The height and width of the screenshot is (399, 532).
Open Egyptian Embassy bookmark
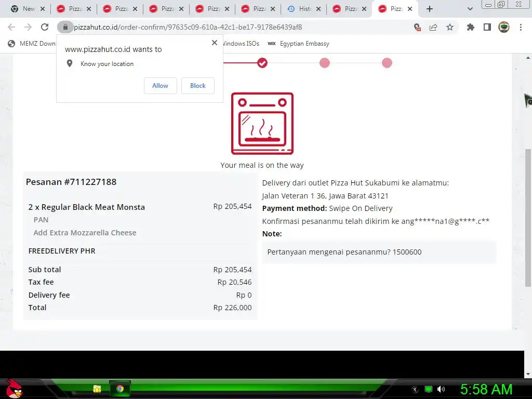click(x=299, y=44)
